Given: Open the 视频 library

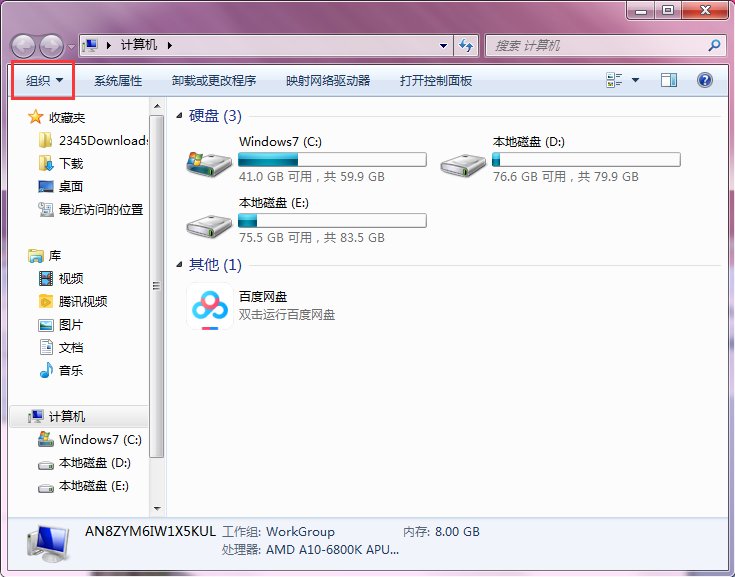Looking at the screenshot, I should click(61, 278).
